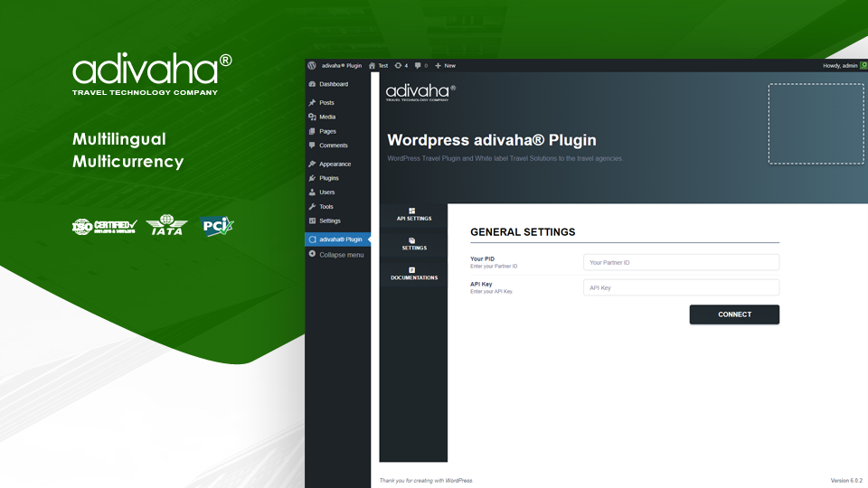The image size is (868, 488).
Task: Click the Comments speech bubble sidebar icon
Action: [312, 145]
